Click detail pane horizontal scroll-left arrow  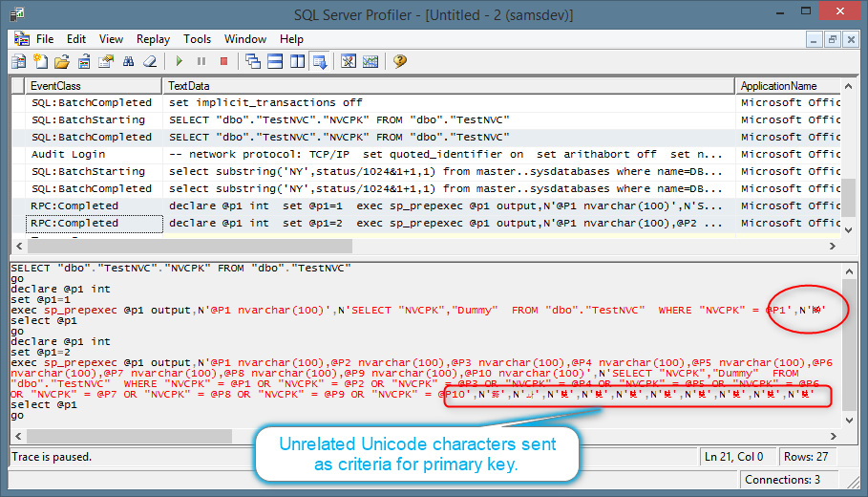pos(18,437)
